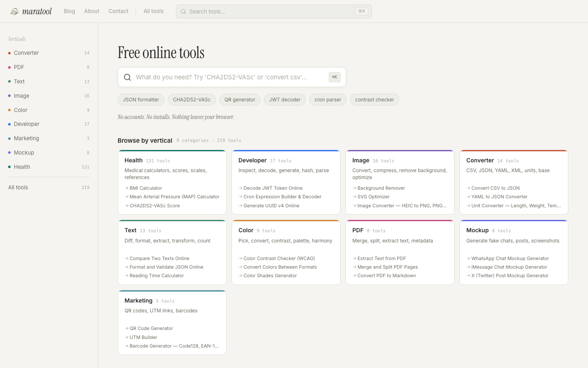The height and width of the screenshot is (368, 588).
Task: Focus the 'What do you need?' search input
Action: pyautogui.click(x=232, y=77)
